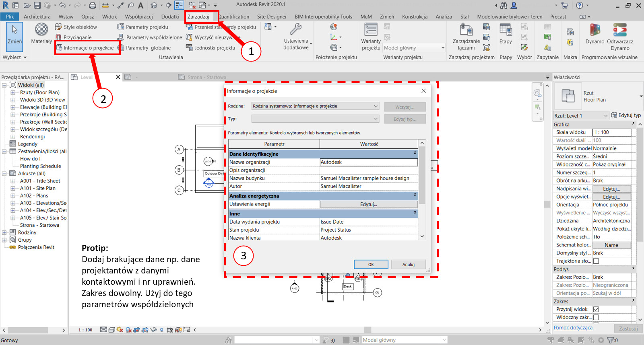The height and width of the screenshot is (345, 644).
Task: Click Warianty projektu icon
Action: [x=371, y=30]
